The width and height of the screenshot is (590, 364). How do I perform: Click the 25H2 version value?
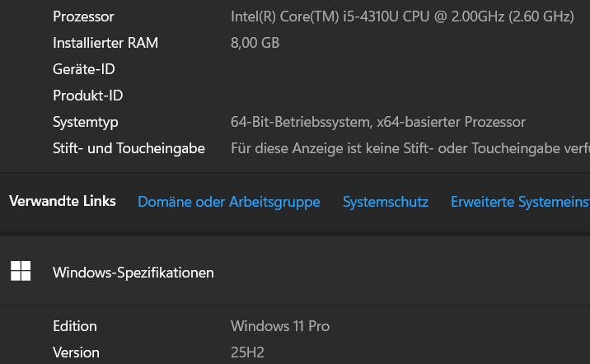point(247,352)
